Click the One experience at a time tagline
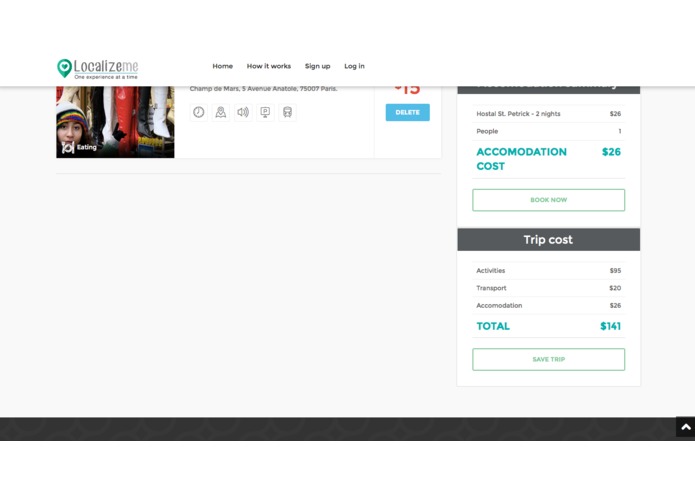 106,77
